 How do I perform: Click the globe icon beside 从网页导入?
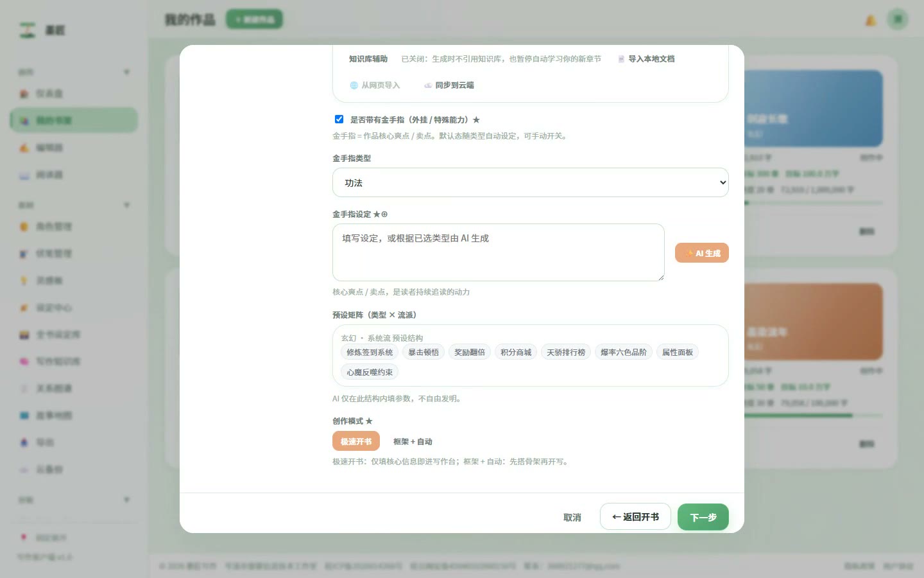[x=354, y=85]
